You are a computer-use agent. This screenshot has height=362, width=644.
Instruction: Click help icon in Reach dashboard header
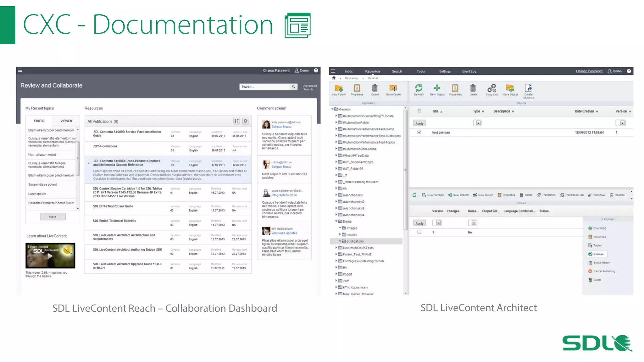click(316, 70)
